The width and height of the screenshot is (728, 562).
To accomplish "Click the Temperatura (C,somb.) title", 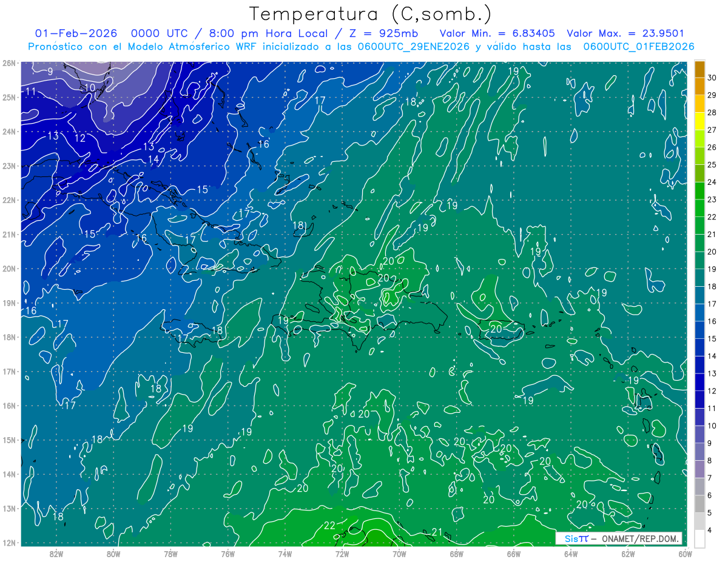I will tap(371, 14).
